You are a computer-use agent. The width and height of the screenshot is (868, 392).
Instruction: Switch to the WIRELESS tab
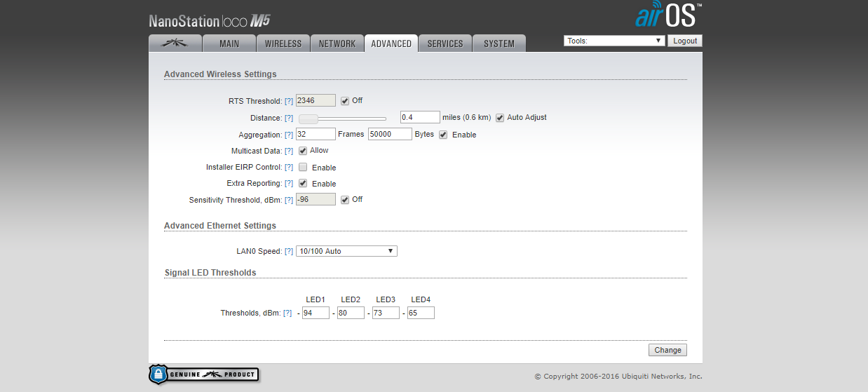tap(283, 43)
